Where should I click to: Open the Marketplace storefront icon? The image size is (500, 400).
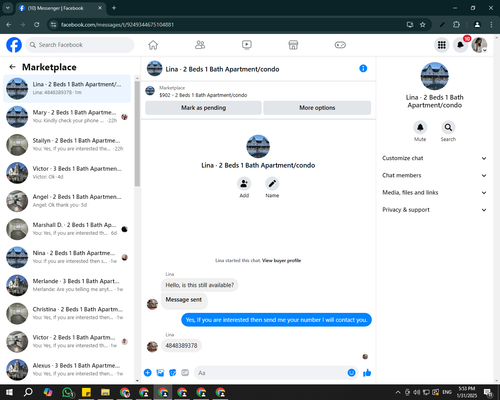click(x=293, y=45)
